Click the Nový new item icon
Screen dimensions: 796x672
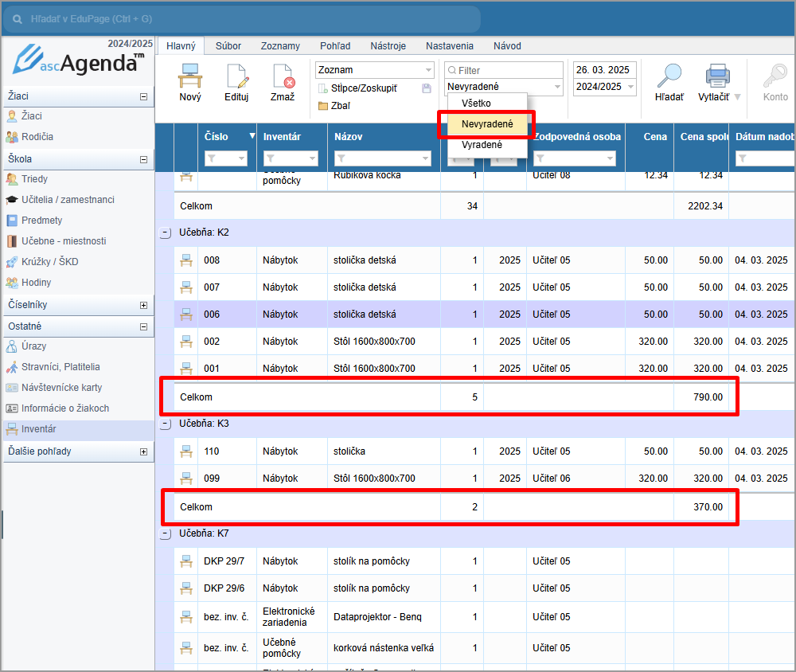pyautogui.click(x=190, y=76)
